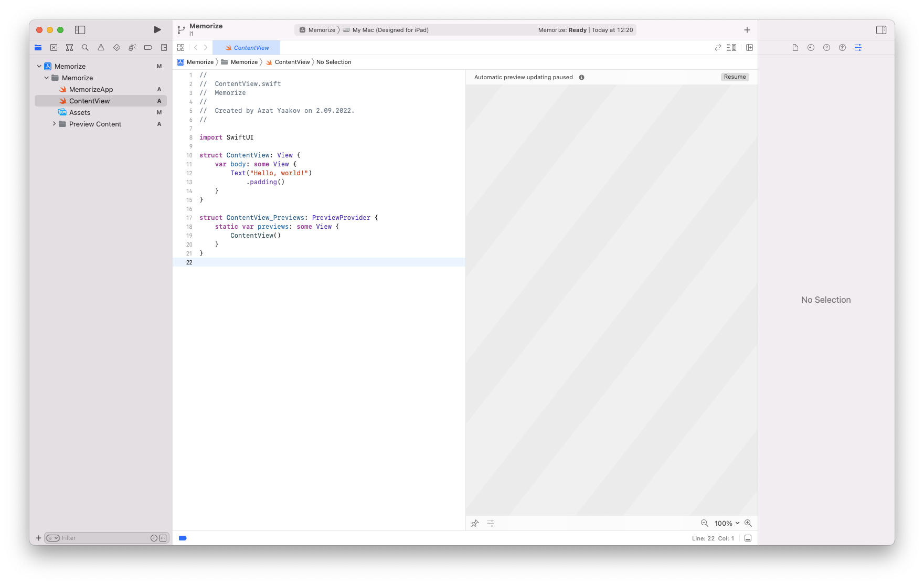Screen dimensions: 924x584
Task: Show the History inspector clock icon
Action: point(811,48)
